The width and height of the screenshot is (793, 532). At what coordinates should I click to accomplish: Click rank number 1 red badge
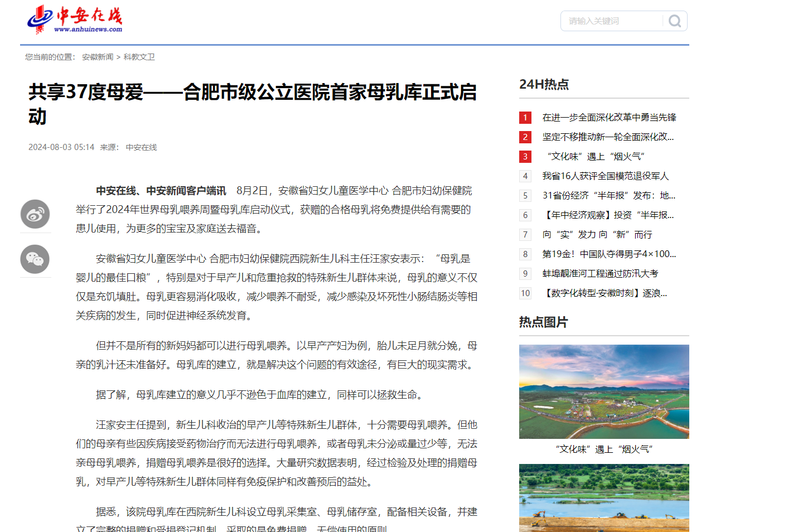coord(525,118)
